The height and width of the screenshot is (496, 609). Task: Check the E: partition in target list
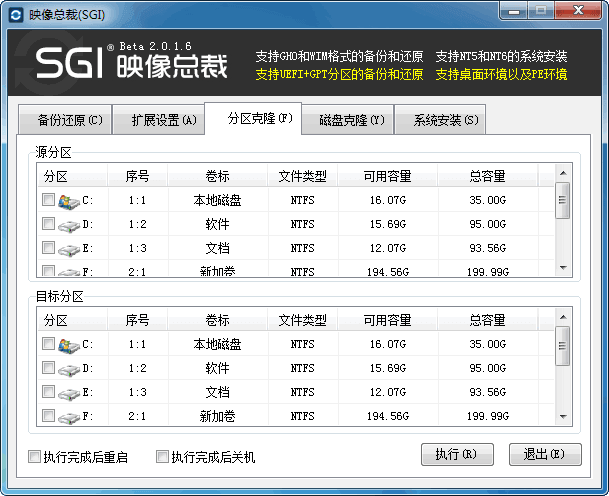[48, 392]
